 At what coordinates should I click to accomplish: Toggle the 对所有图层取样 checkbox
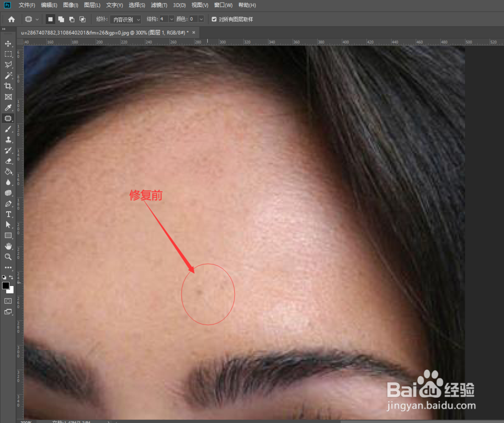click(x=214, y=19)
